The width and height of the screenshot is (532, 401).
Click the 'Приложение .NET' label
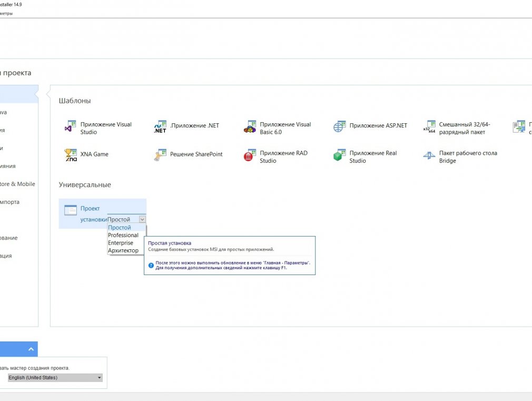195,125
